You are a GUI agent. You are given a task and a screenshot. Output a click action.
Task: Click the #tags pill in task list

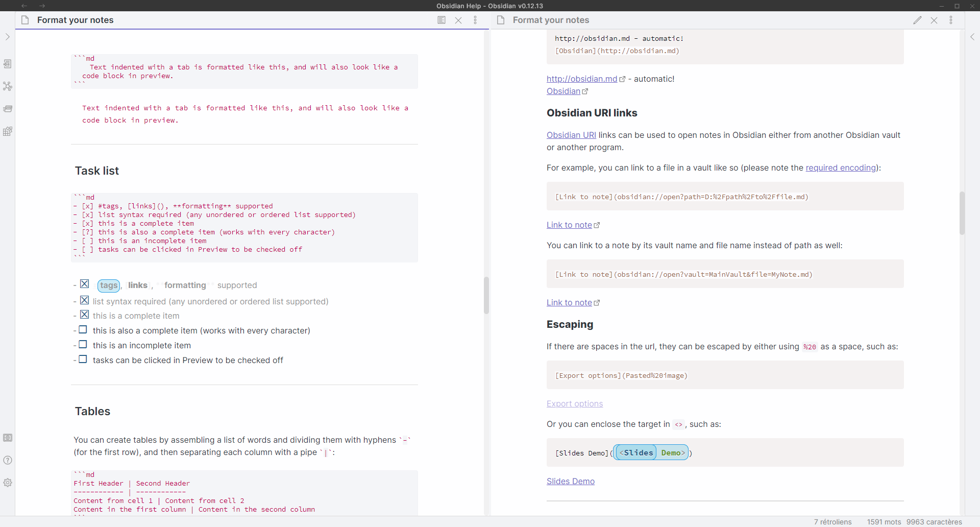109,285
